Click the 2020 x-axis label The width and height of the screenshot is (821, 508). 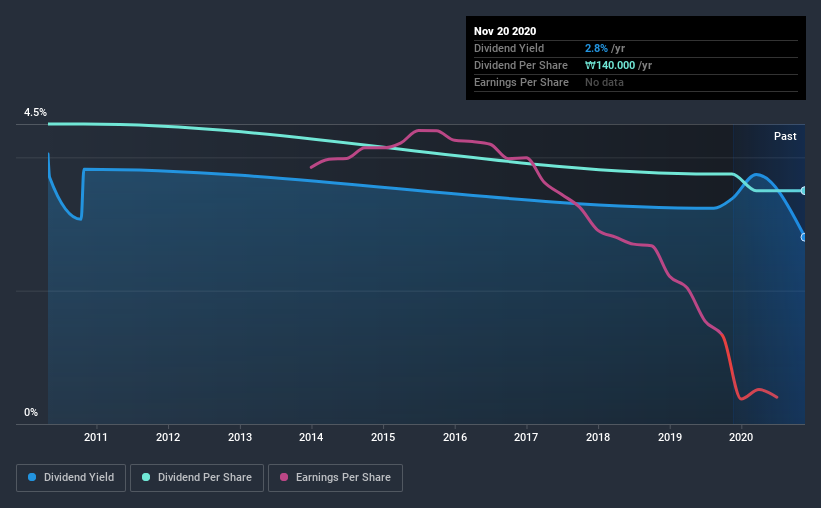[741, 437]
